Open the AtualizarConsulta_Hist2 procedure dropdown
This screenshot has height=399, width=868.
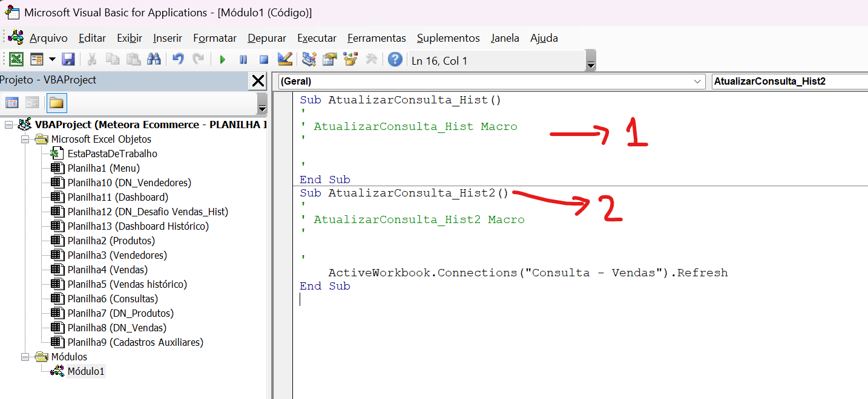click(789, 81)
